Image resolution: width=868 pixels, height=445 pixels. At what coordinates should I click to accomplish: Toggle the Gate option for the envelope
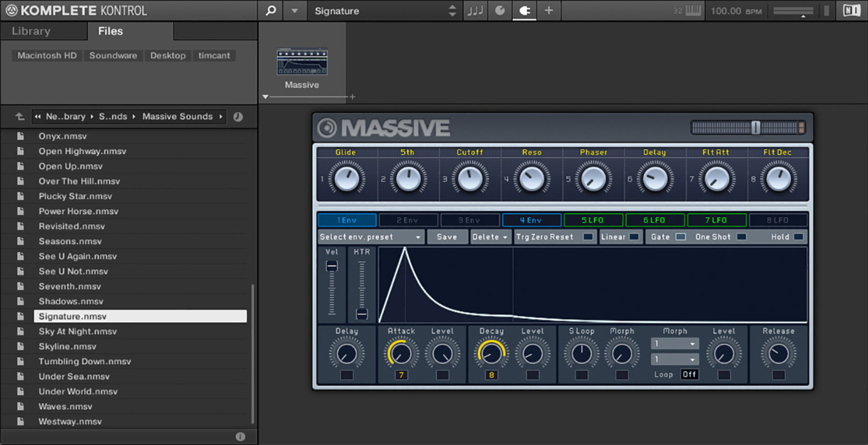point(680,237)
